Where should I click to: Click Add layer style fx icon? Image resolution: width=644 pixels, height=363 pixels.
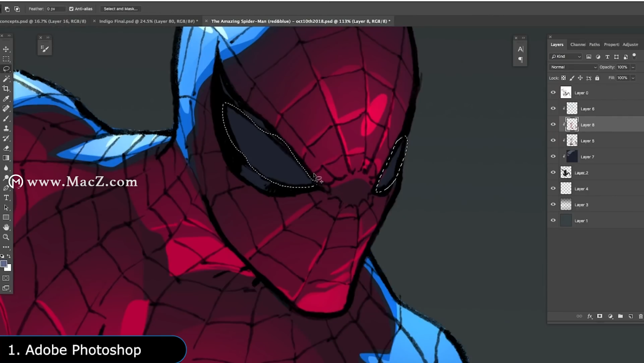tap(590, 316)
